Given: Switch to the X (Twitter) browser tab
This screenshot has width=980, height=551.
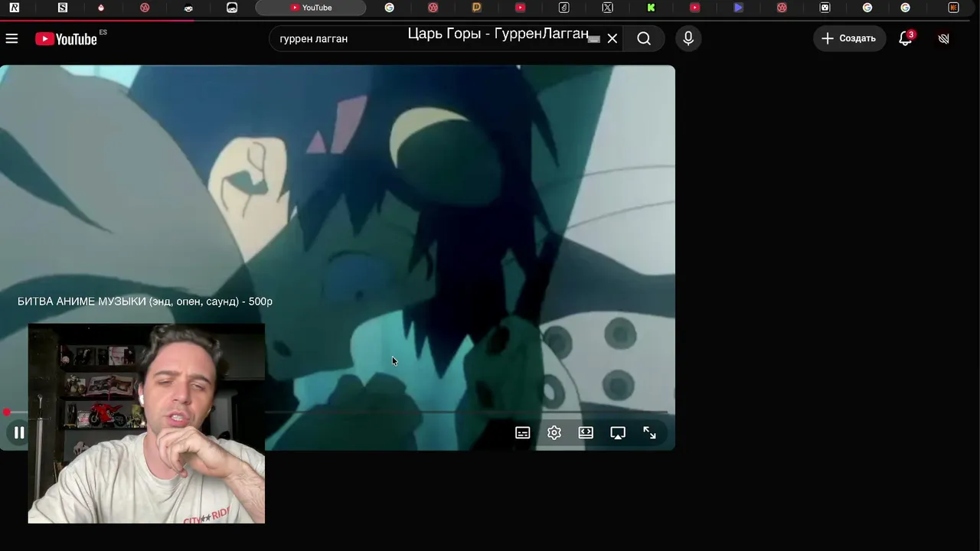Looking at the screenshot, I should point(607,8).
